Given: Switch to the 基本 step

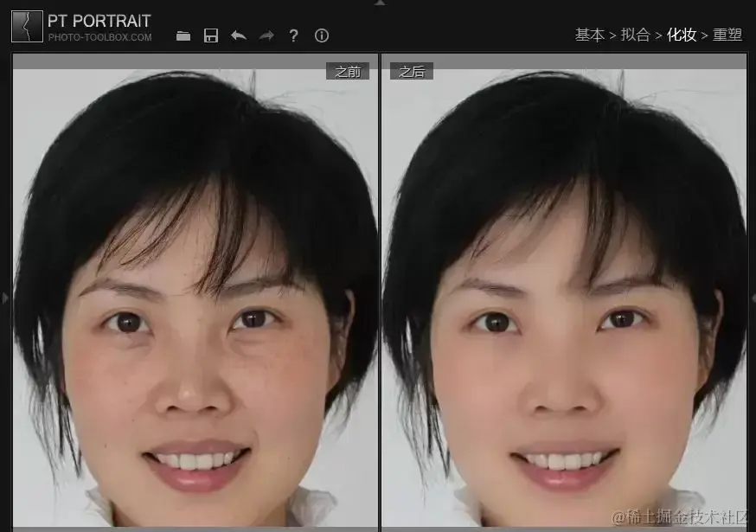Looking at the screenshot, I should coord(589,35).
